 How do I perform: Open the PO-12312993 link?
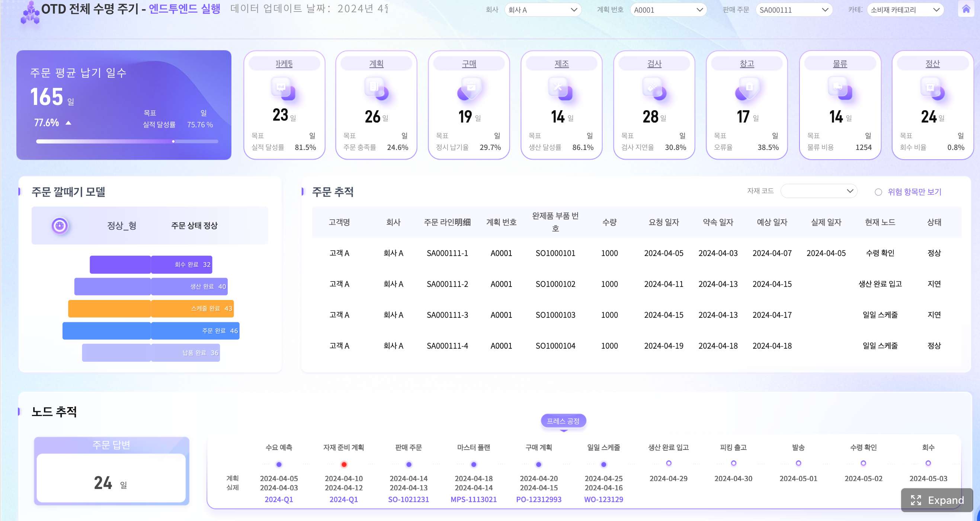tap(539, 499)
